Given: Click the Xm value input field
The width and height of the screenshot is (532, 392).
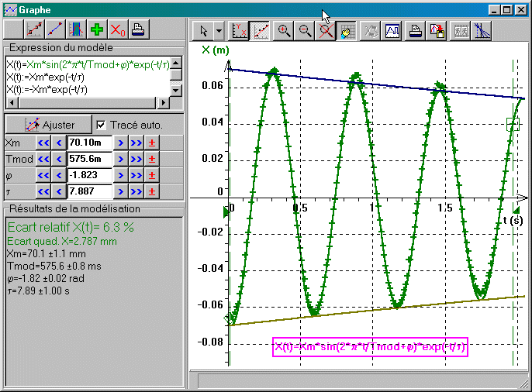Looking at the screenshot, I should tap(89, 143).
